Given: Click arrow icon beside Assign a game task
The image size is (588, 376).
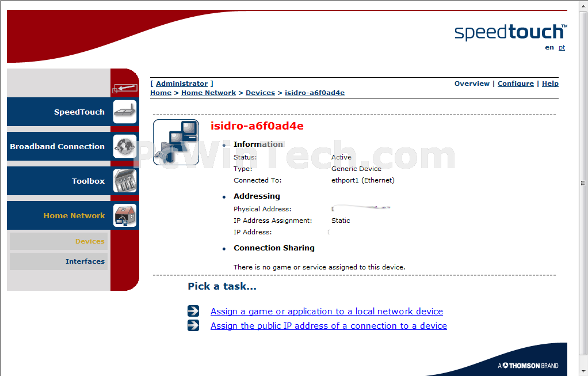Looking at the screenshot, I should 193,311.
